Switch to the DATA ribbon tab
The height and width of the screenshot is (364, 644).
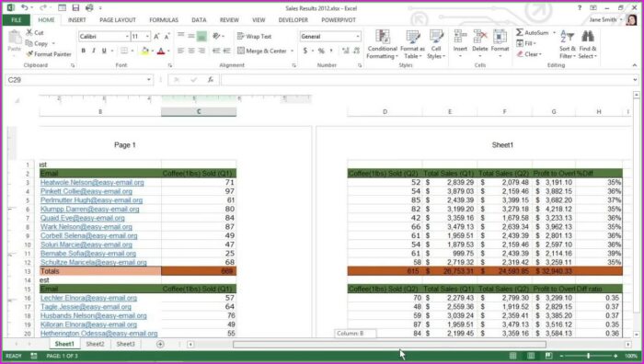(x=199, y=19)
